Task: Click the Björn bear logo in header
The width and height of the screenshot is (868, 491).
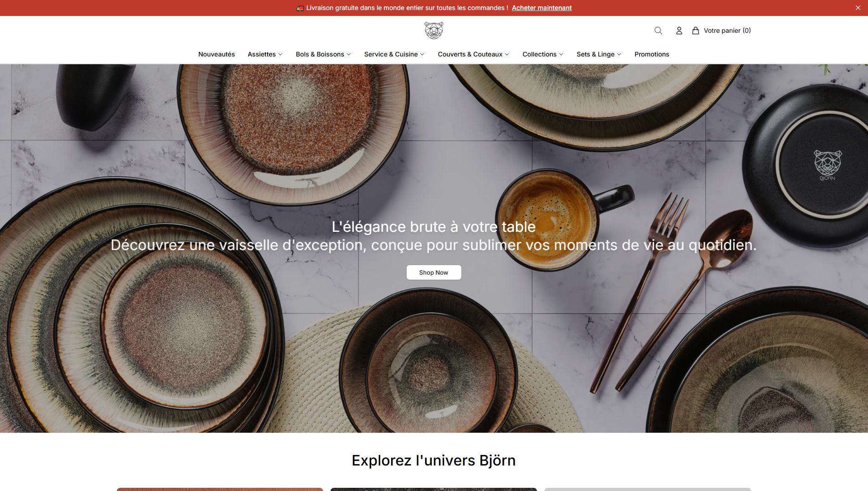Action: [x=434, y=31]
